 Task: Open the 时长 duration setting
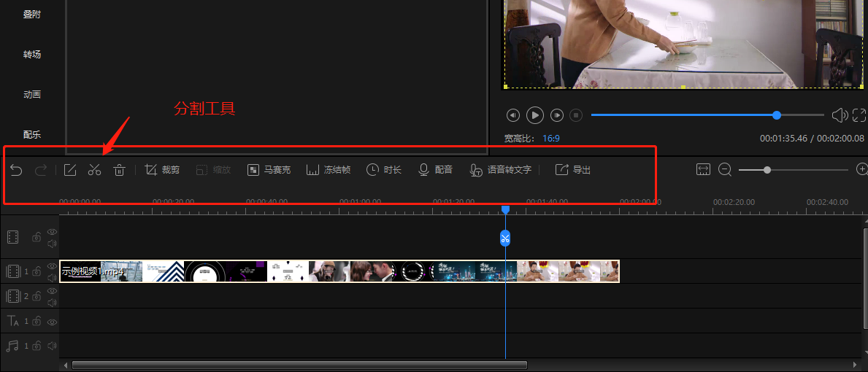click(x=384, y=170)
